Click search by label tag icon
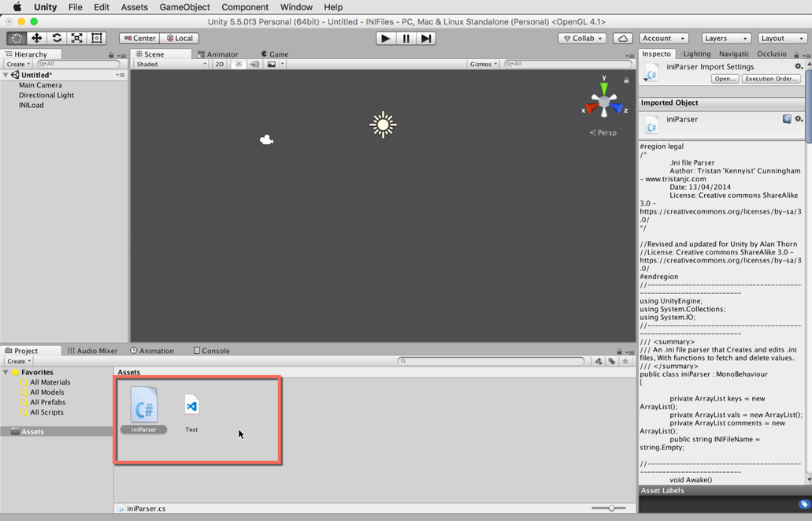The image size is (812, 521). click(x=612, y=361)
